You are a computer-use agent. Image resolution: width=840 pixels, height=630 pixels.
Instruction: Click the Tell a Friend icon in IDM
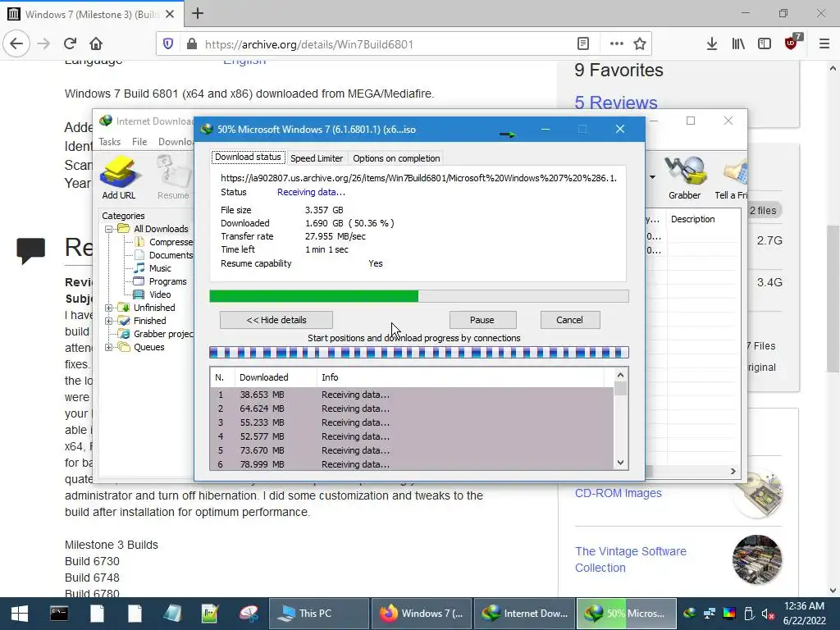[732, 178]
